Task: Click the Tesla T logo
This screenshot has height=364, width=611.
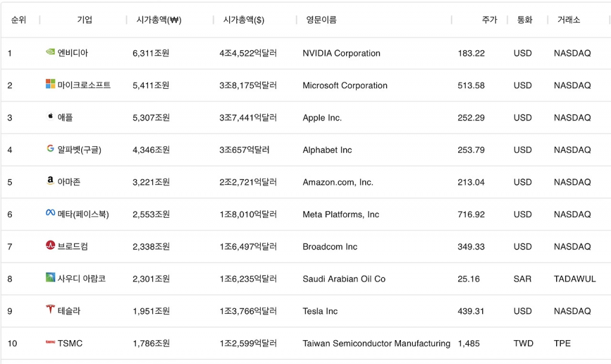Action: point(50,310)
